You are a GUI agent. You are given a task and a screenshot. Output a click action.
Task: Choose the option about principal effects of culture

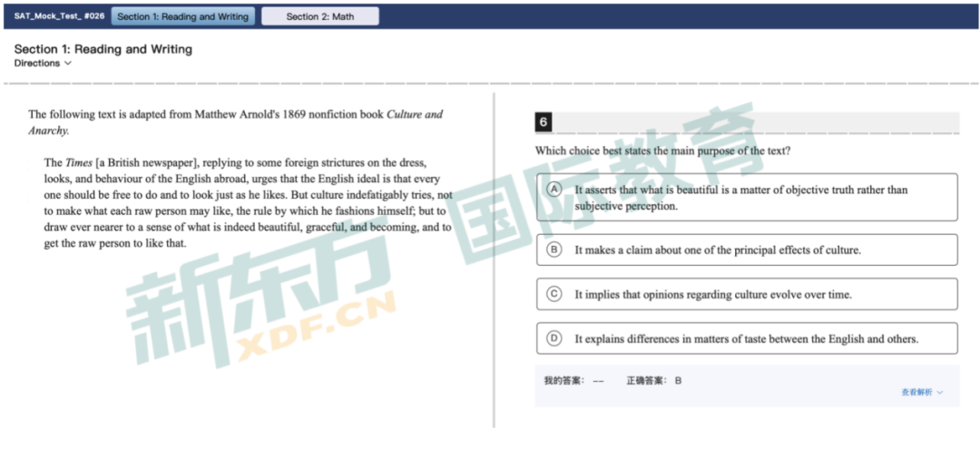(x=747, y=249)
